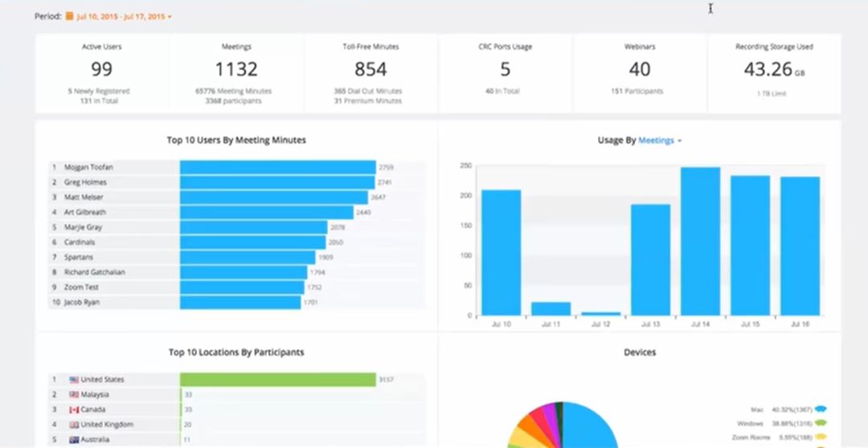Select the Toll-Free Minutes card showing 854
This screenshot has width=868, height=448.
pos(371,74)
